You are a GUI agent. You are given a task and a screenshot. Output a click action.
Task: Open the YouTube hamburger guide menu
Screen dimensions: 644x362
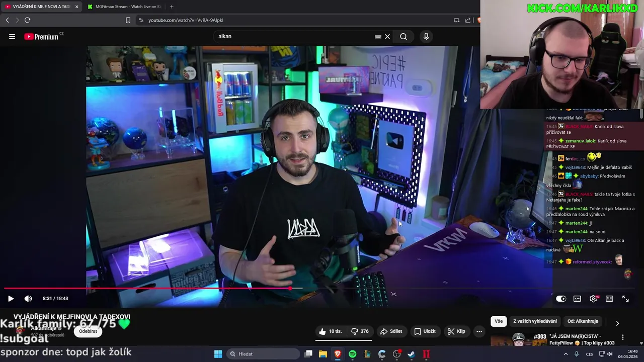(x=12, y=36)
